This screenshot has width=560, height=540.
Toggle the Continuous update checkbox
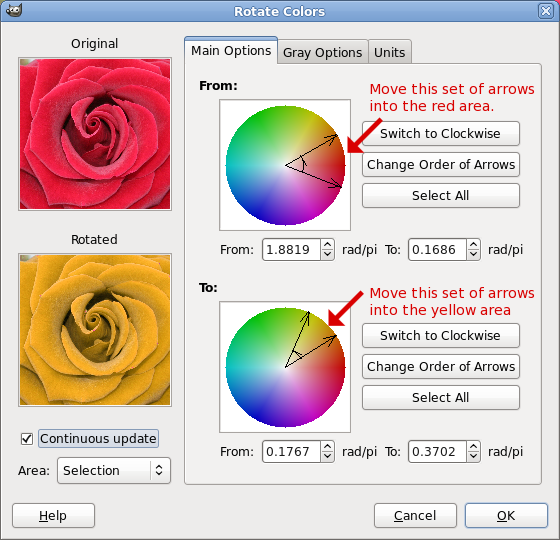27,439
